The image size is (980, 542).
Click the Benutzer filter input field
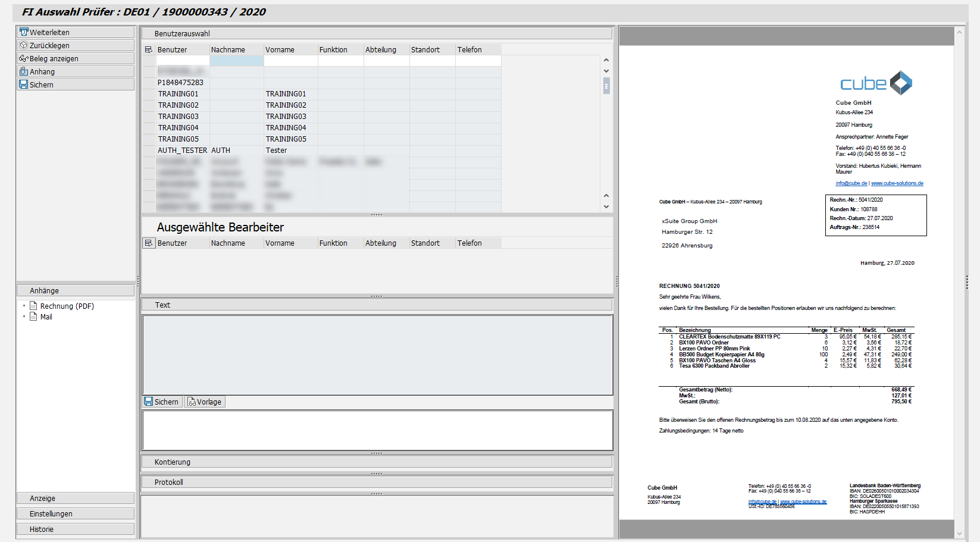pyautogui.click(x=183, y=61)
